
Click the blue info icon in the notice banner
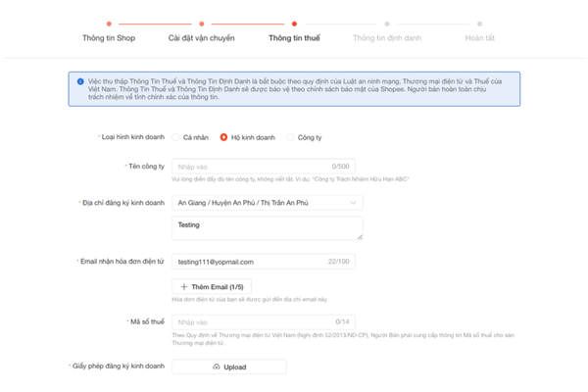[81, 82]
